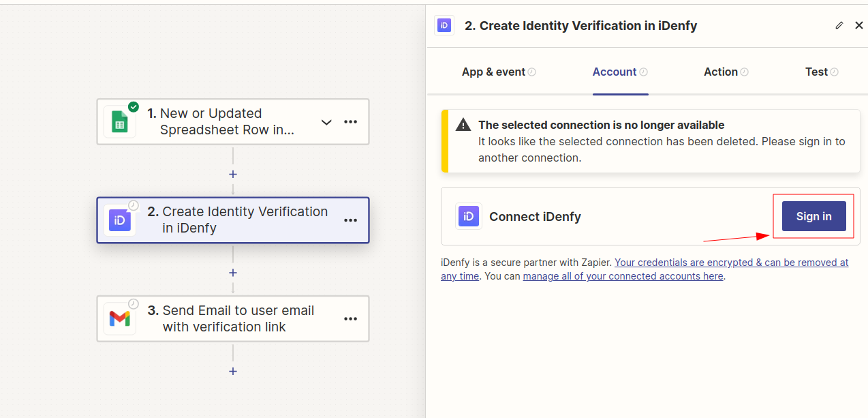Open the App & event tab
Screen dimensions: 868x418
(x=493, y=72)
